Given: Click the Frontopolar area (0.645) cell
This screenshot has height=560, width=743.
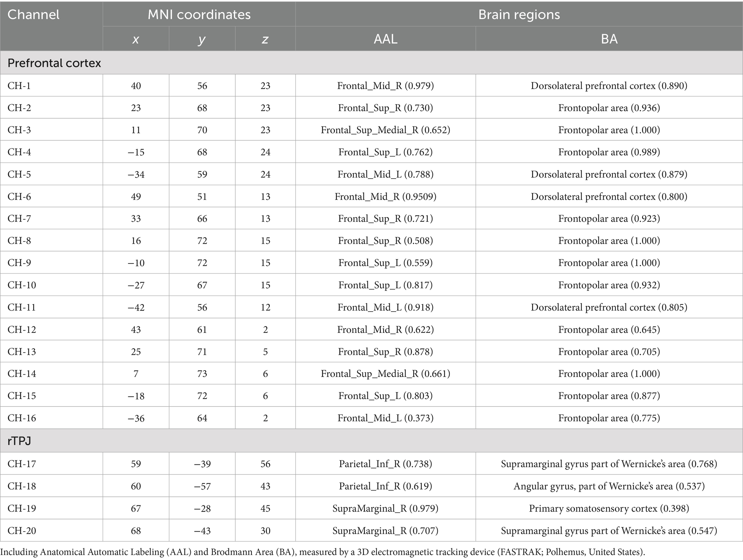Looking at the screenshot, I should [x=609, y=330].
